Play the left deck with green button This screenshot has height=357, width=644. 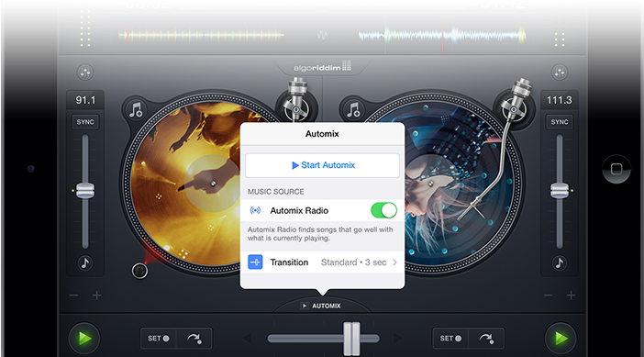[84, 339]
